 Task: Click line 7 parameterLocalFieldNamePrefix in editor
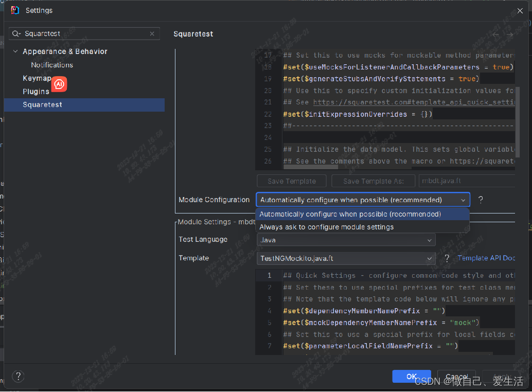click(370, 346)
